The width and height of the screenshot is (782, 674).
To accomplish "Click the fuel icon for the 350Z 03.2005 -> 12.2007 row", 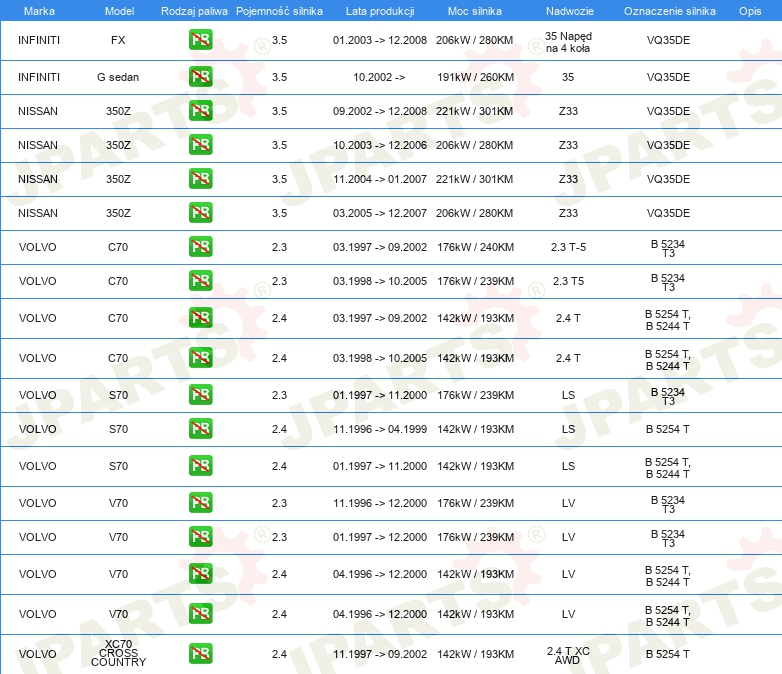I will coord(200,213).
